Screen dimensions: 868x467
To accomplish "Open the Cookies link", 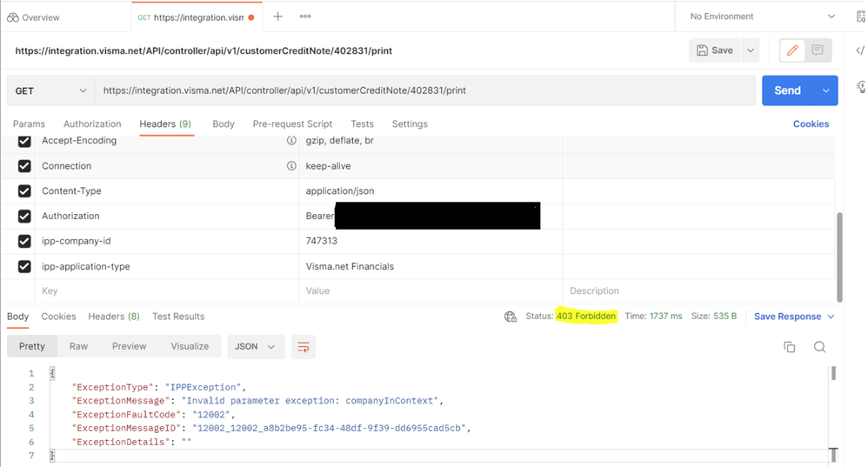I will [811, 124].
